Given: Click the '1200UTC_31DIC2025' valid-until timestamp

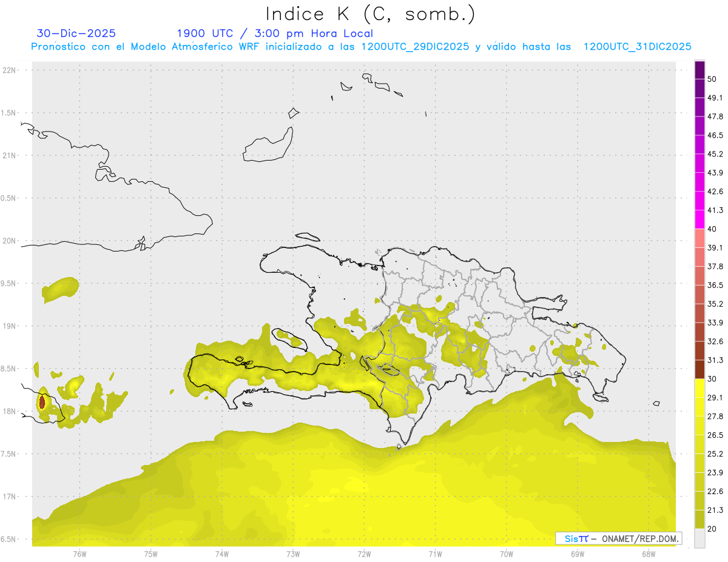Looking at the screenshot, I should point(638,47).
